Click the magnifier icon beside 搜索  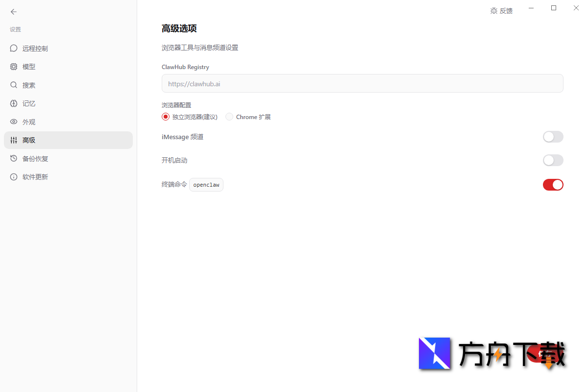(x=13, y=85)
